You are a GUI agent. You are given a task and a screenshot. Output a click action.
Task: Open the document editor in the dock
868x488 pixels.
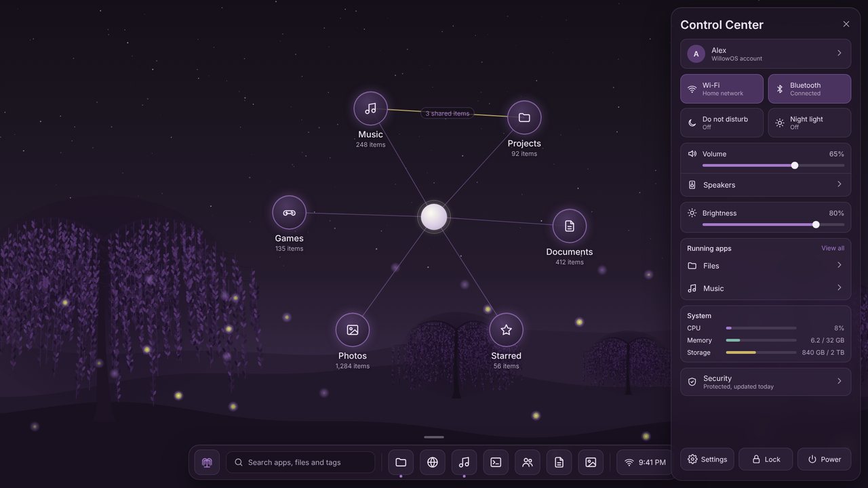[559, 462]
